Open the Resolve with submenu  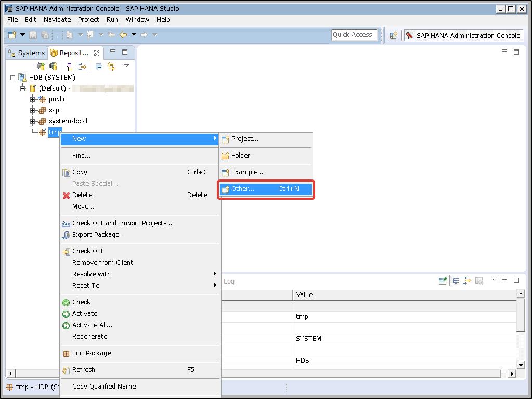[140, 274]
